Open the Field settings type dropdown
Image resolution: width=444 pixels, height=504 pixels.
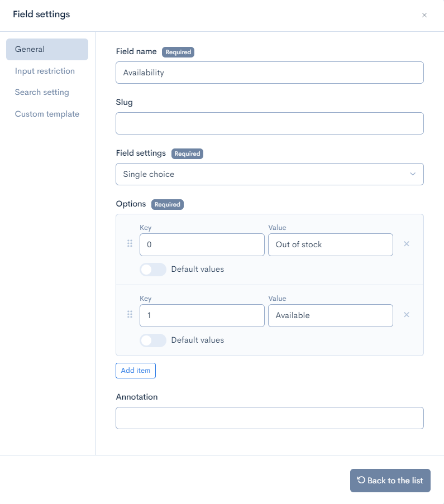[270, 174]
